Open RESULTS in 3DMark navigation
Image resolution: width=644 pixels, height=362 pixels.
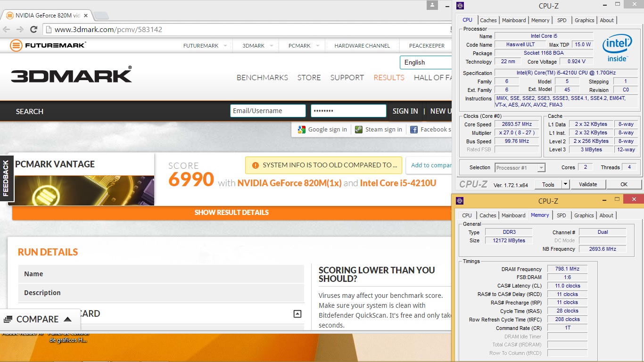click(389, 77)
